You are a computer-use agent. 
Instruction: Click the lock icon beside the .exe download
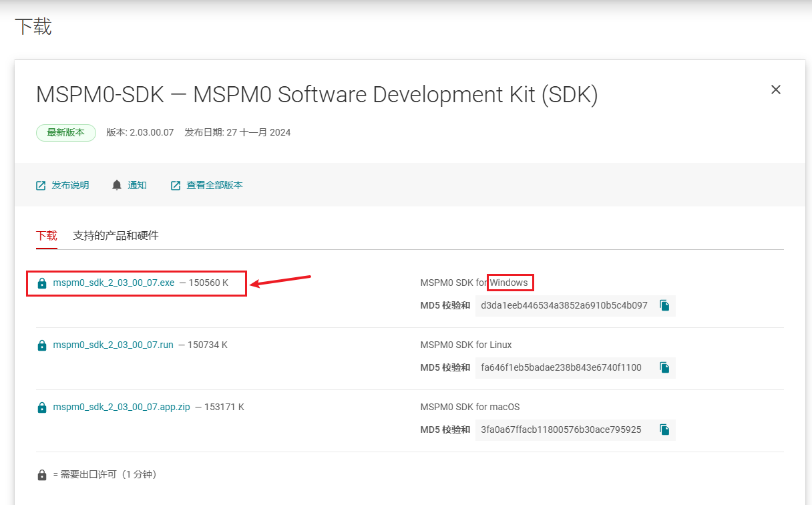[42, 283]
